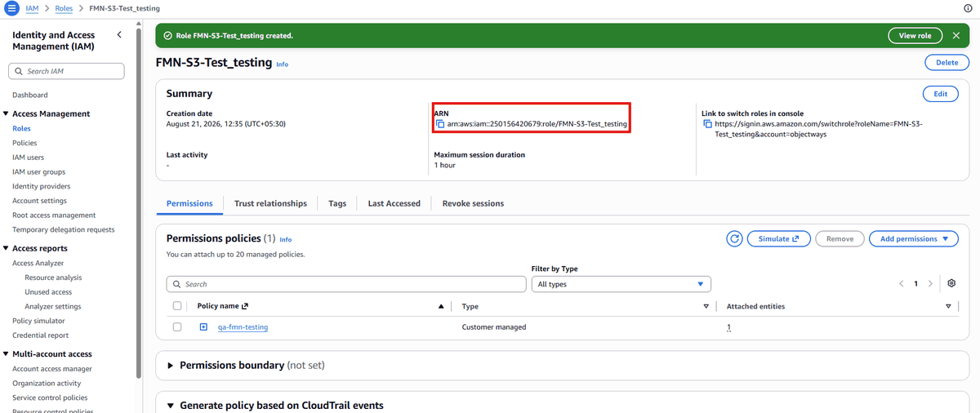Open Dashboard in the sidebar

tap(30, 95)
